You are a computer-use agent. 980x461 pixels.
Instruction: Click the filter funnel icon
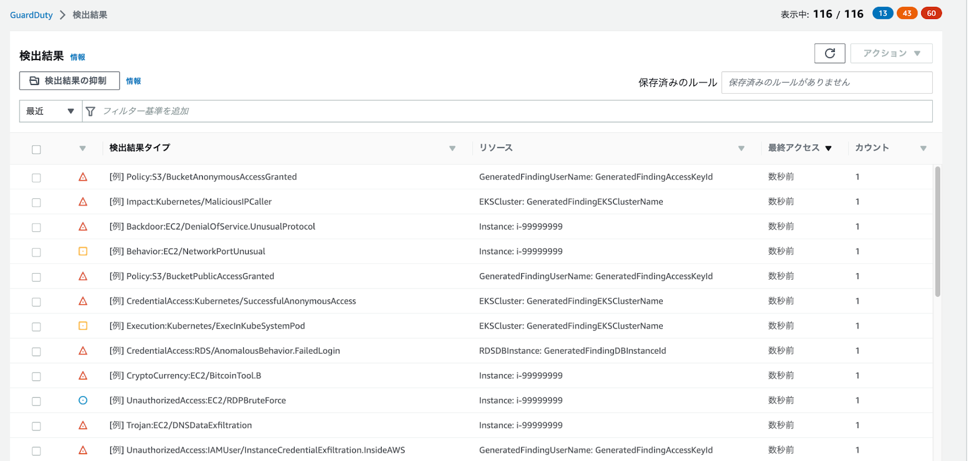(91, 111)
